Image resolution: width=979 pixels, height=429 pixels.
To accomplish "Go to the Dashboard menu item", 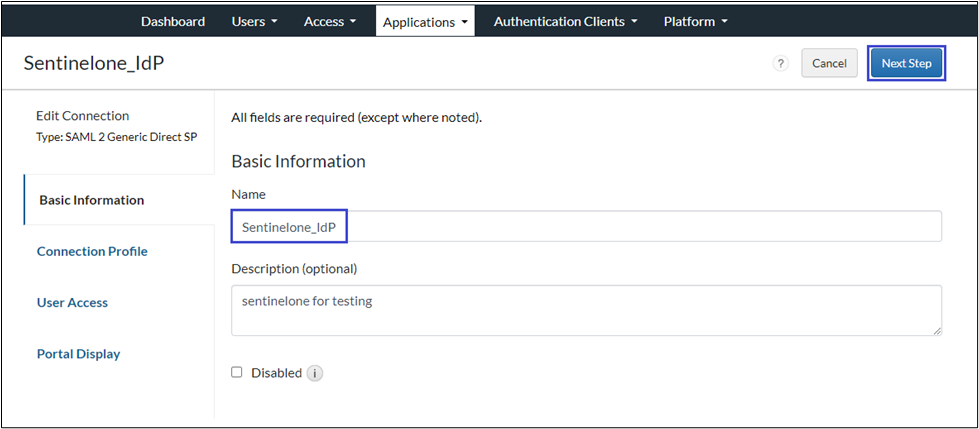I will pyautogui.click(x=173, y=21).
